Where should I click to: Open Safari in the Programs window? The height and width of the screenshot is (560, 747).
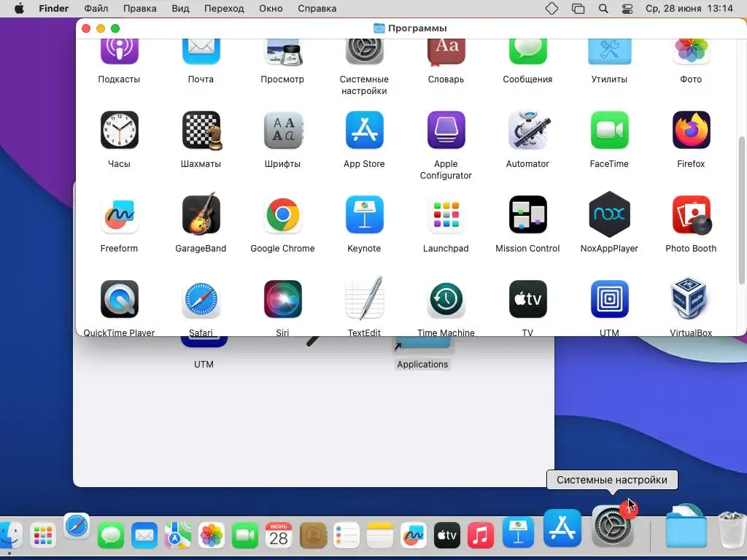pos(201,299)
